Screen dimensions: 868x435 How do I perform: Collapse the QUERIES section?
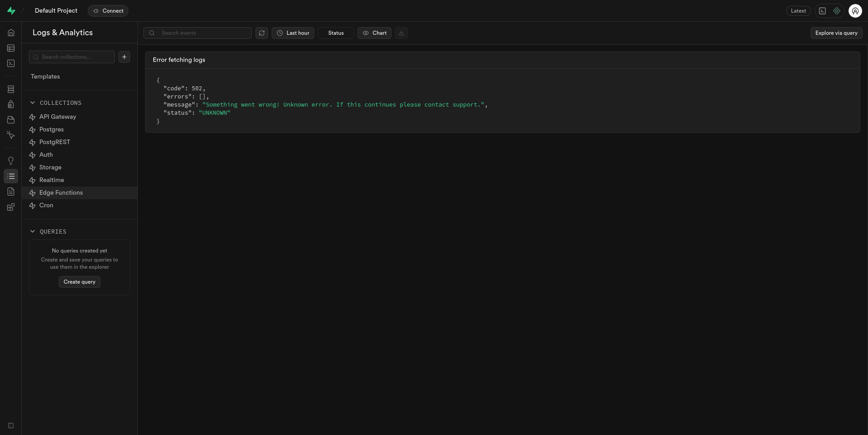(x=48, y=232)
